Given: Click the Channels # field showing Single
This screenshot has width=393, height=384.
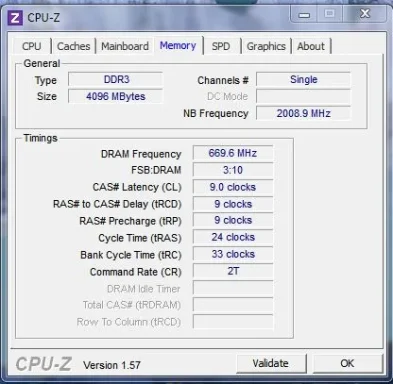Looking at the screenshot, I should 303,80.
